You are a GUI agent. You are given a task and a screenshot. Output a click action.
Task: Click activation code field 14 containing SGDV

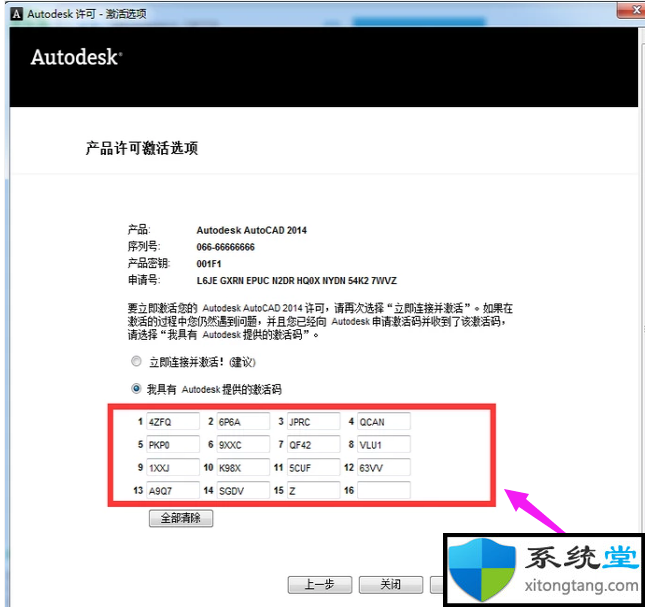point(243,490)
